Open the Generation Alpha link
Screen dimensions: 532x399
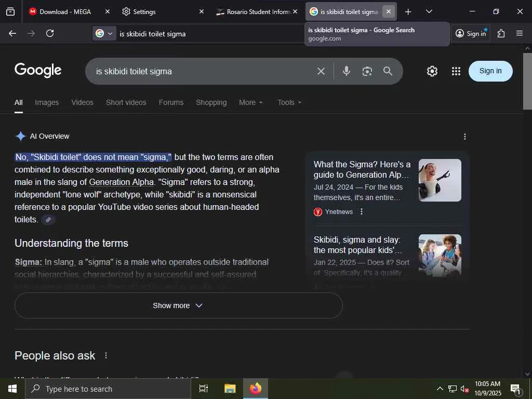121,182
